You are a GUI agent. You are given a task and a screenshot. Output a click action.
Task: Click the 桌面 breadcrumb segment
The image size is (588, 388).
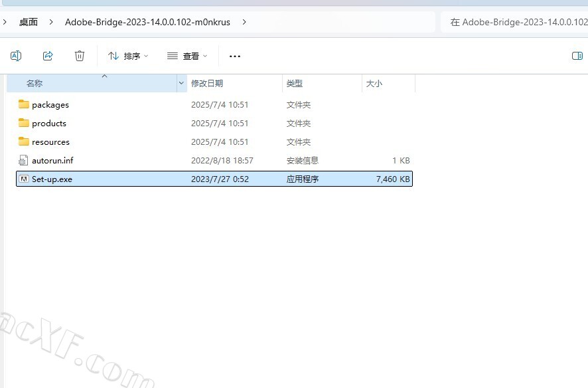pyautogui.click(x=29, y=22)
